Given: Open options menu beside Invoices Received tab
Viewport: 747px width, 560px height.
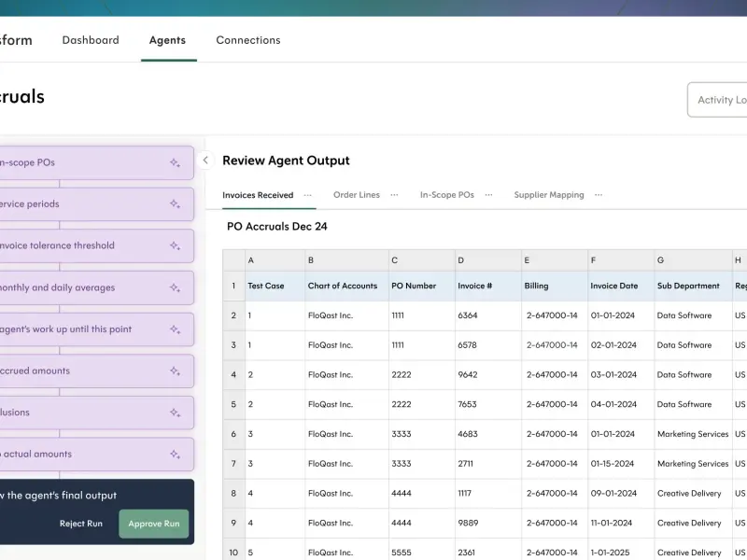Looking at the screenshot, I should coord(308,195).
